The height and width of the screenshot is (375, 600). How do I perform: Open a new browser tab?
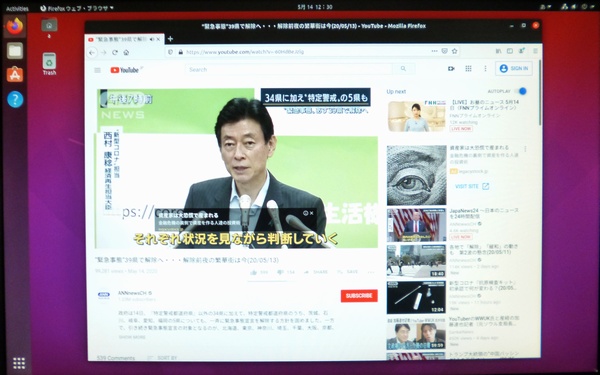170,39
